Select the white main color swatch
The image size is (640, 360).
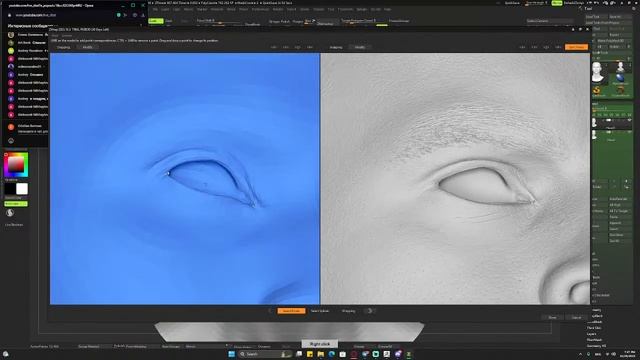click(x=22, y=189)
